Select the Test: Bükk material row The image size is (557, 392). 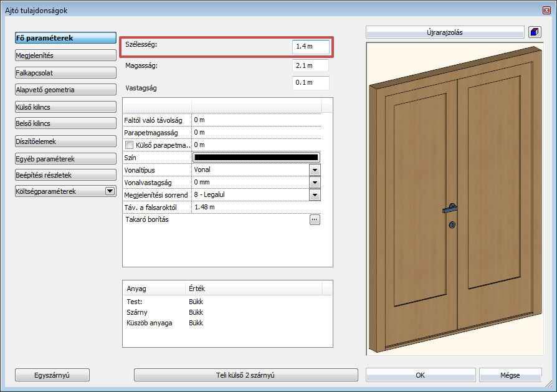tap(227, 302)
